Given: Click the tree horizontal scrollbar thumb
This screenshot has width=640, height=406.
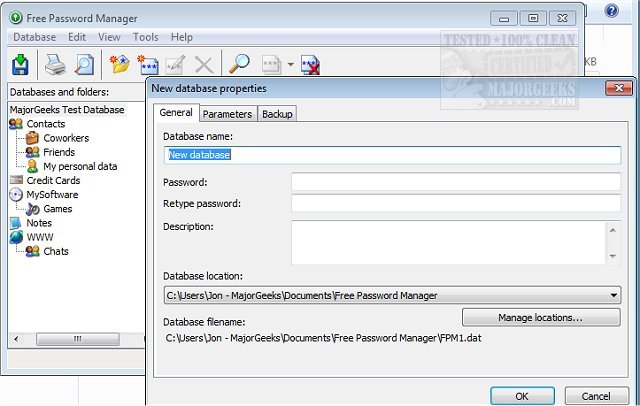Looking at the screenshot, I should click(x=78, y=339).
